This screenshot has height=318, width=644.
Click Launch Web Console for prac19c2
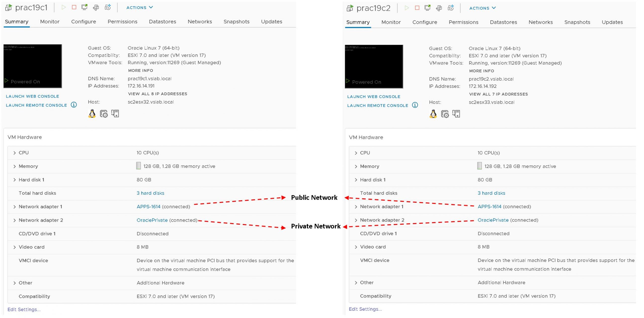click(x=373, y=96)
